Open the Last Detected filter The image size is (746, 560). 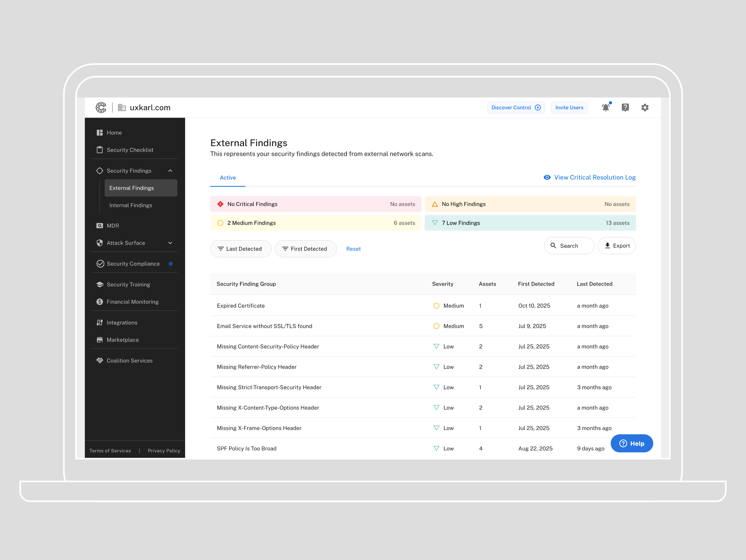pos(241,249)
